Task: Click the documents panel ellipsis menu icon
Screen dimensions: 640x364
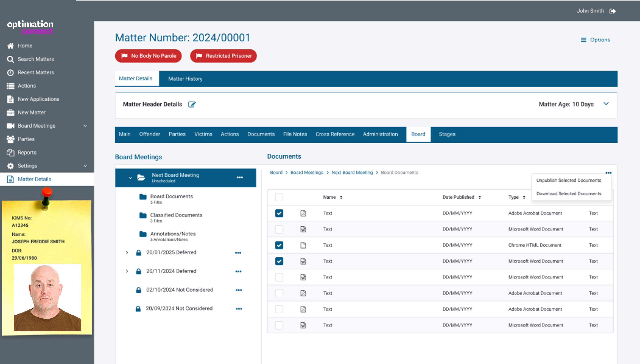Action: pyautogui.click(x=608, y=173)
